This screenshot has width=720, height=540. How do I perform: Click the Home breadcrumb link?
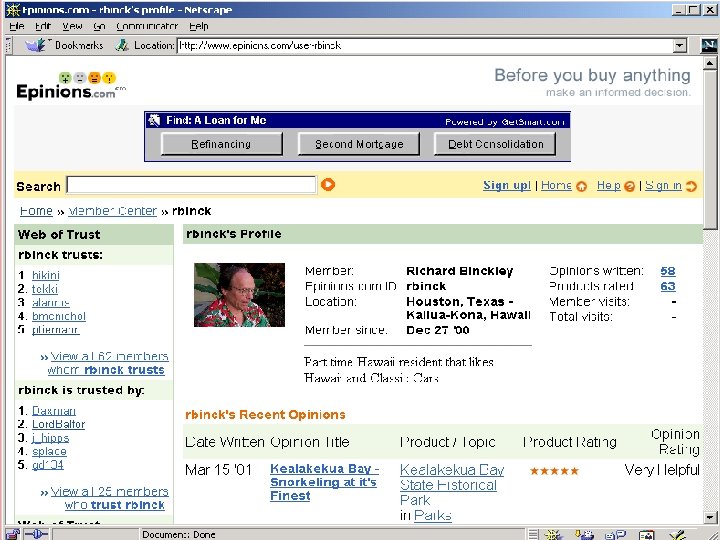[x=36, y=211]
